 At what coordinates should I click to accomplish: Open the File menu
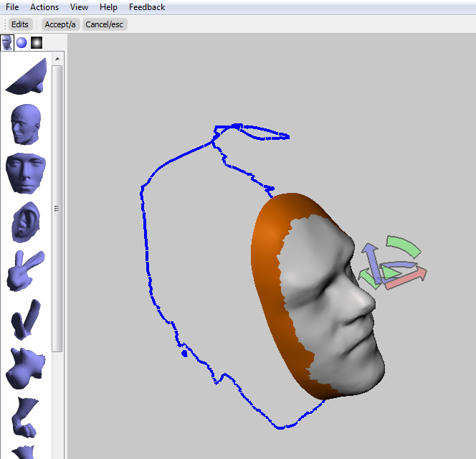(x=12, y=7)
